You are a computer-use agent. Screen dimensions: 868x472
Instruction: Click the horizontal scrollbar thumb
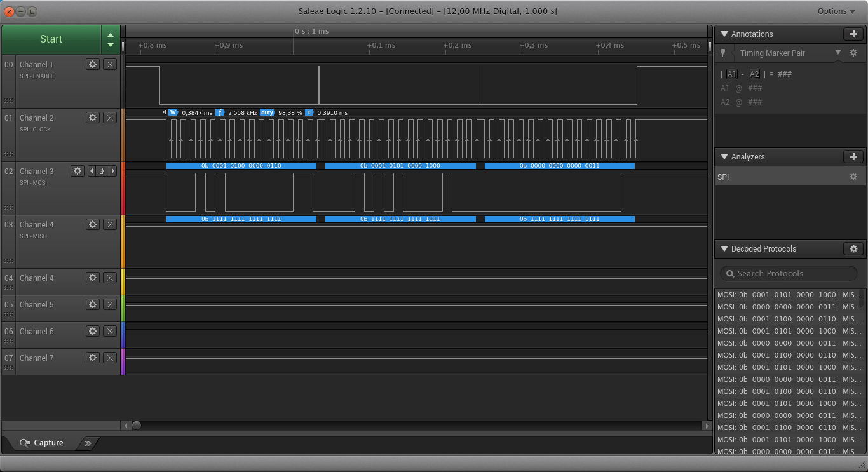[136, 426]
